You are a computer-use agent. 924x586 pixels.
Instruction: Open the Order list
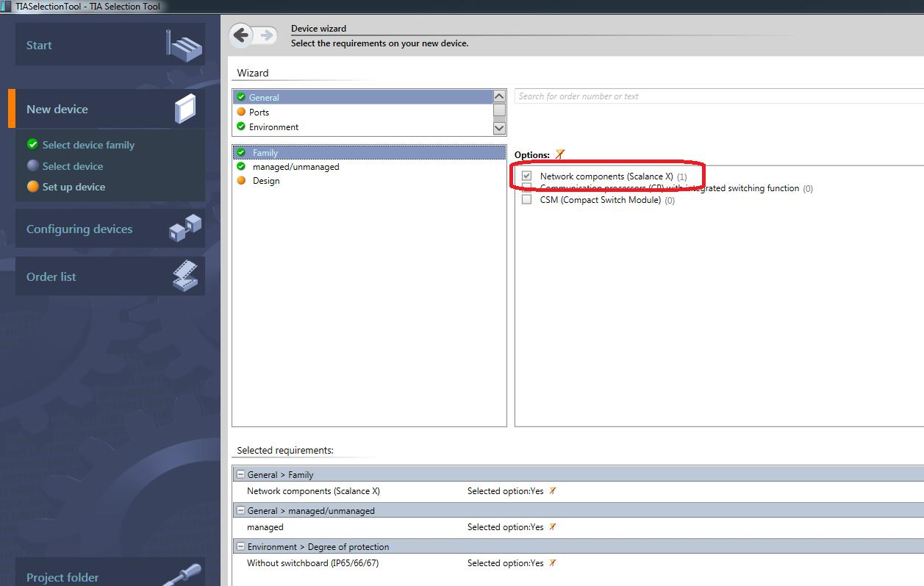pos(110,276)
